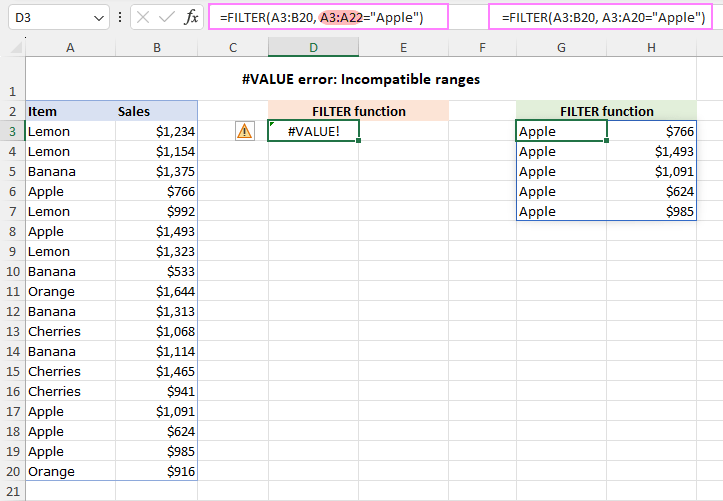This screenshot has width=723, height=501.
Task: Select cell D3 with #VALUE! error
Action: 313,131
